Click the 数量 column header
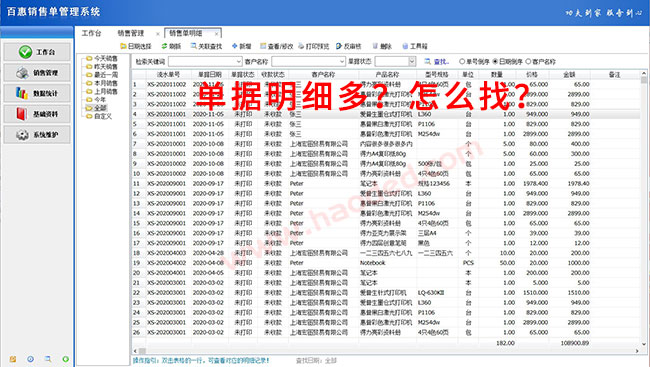Image resolution: width=650 pixels, height=367 pixels. coord(497,75)
